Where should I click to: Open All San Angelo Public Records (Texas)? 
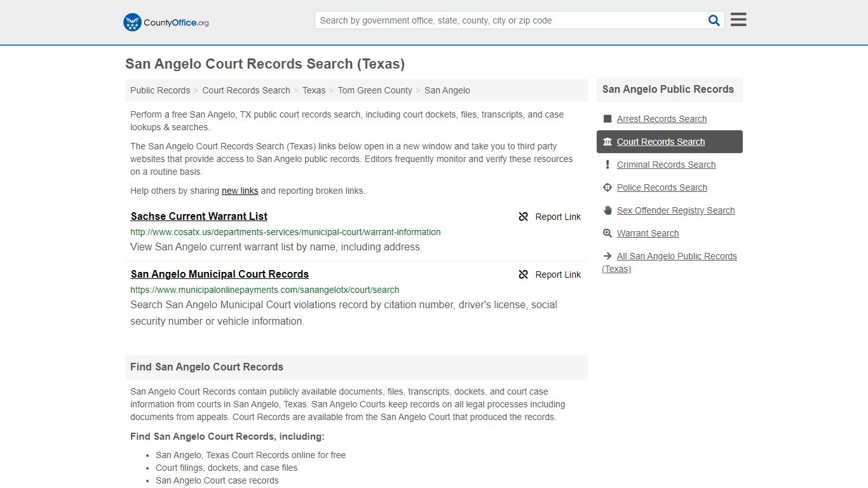(669, 262)
